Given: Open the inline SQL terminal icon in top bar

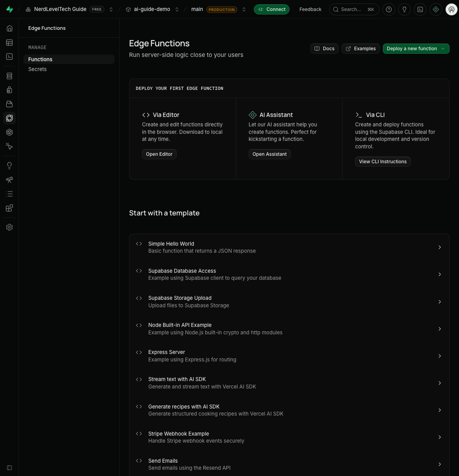Looking at the screenshot, I should pyautogui.click(x=420, y=9).
